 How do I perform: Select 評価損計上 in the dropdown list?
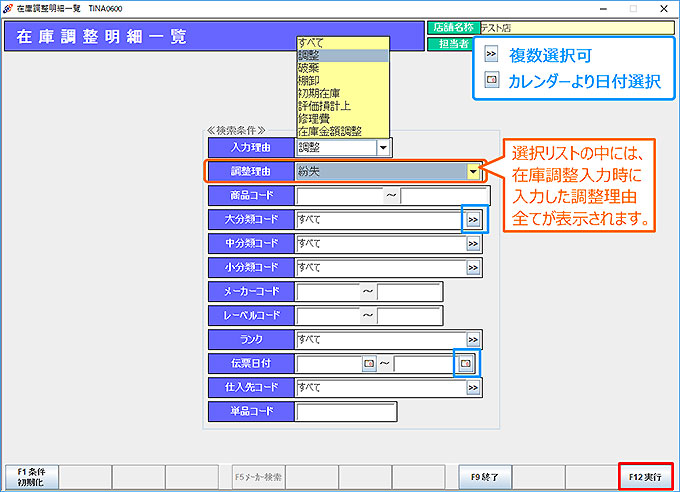[343, 106]
